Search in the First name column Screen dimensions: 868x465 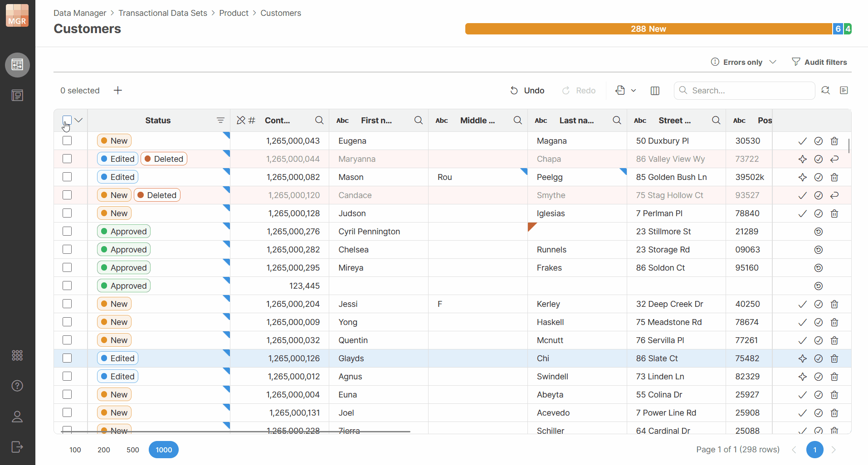(x=419, y=120)
